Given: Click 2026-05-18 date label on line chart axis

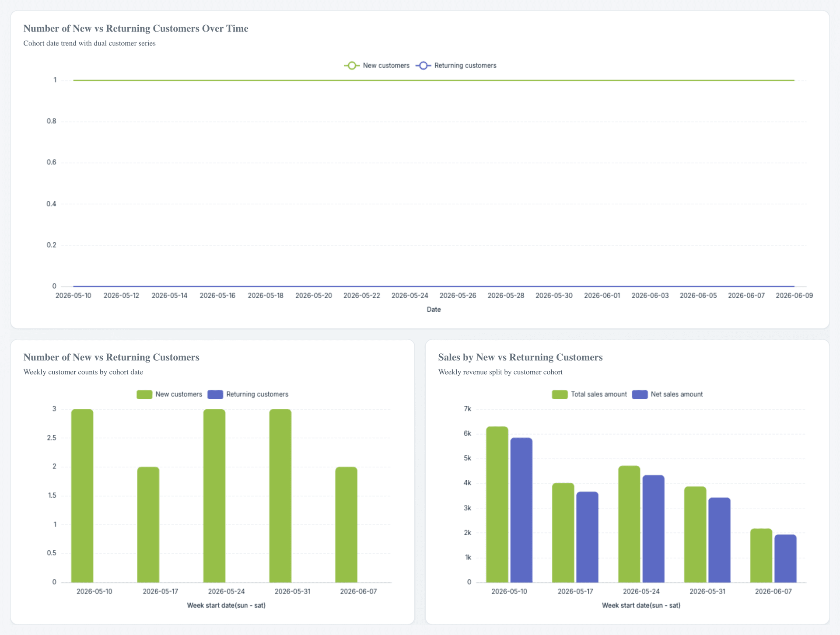Looking at the screenshot, I should coord(266,296).
